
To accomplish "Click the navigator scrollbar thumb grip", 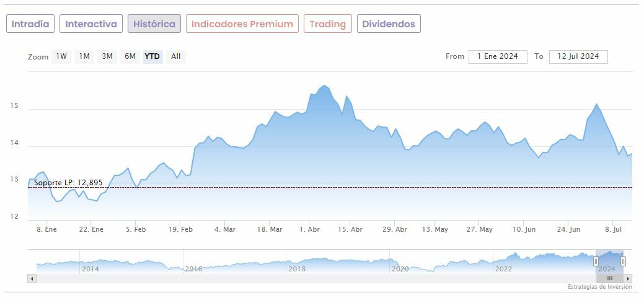I will pyautogui.click(x=609, y=279).
